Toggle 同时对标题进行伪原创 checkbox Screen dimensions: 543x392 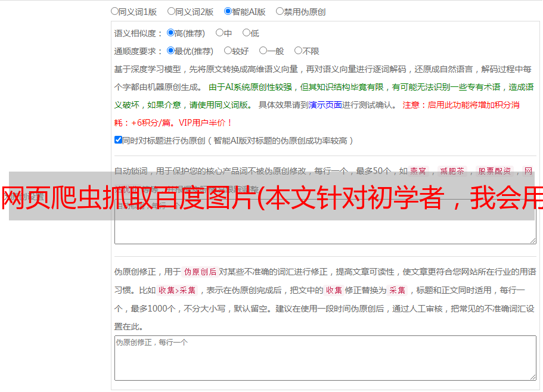click(x=118, y=140)
